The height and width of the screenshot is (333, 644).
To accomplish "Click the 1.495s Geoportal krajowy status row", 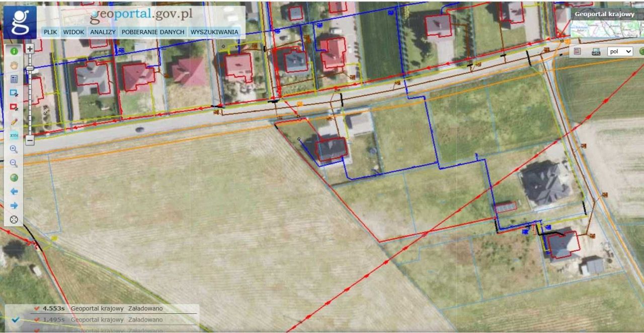I will coord(114,319).
